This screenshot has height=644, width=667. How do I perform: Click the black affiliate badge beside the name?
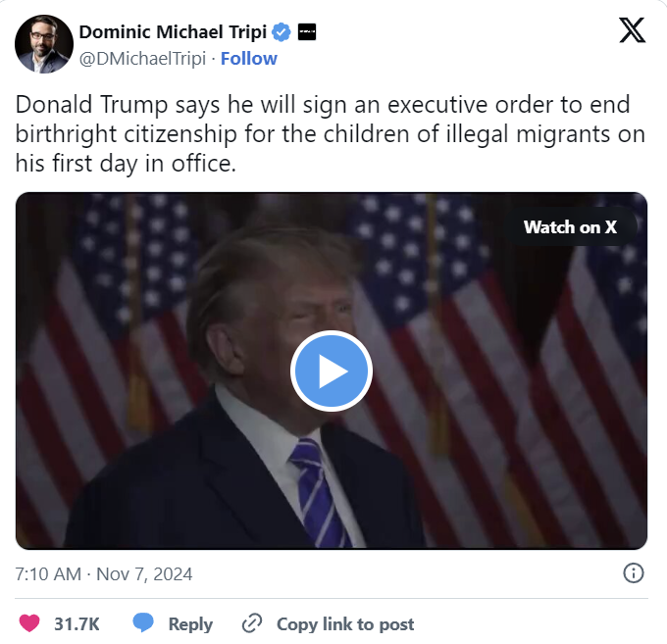tap(307, 32)
